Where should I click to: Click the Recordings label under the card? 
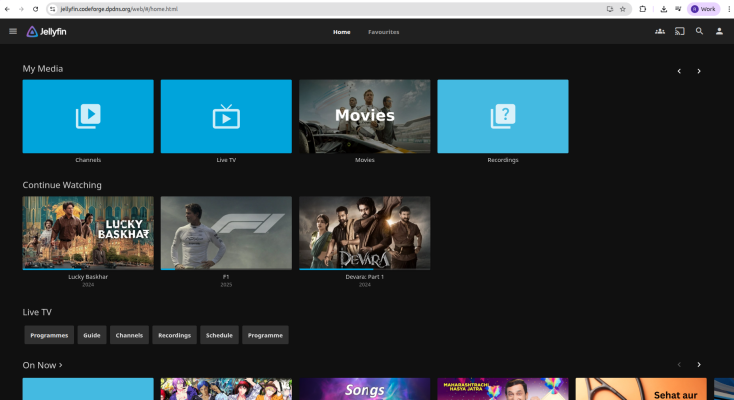[x=503, y=160]
